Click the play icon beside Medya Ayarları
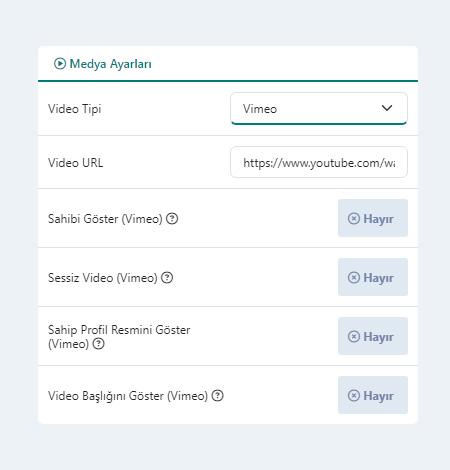 [x=60, y=63]
